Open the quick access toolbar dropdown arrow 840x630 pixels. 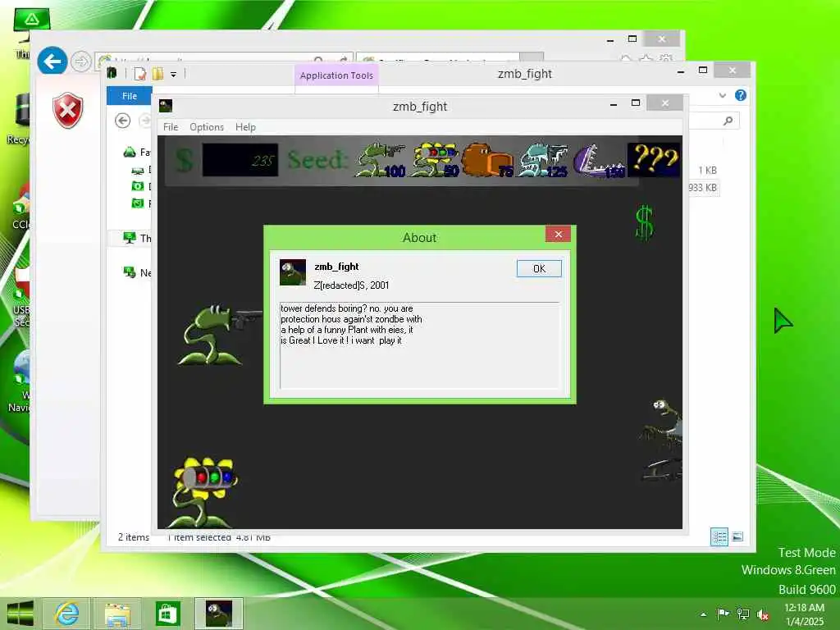coord(174,75)
